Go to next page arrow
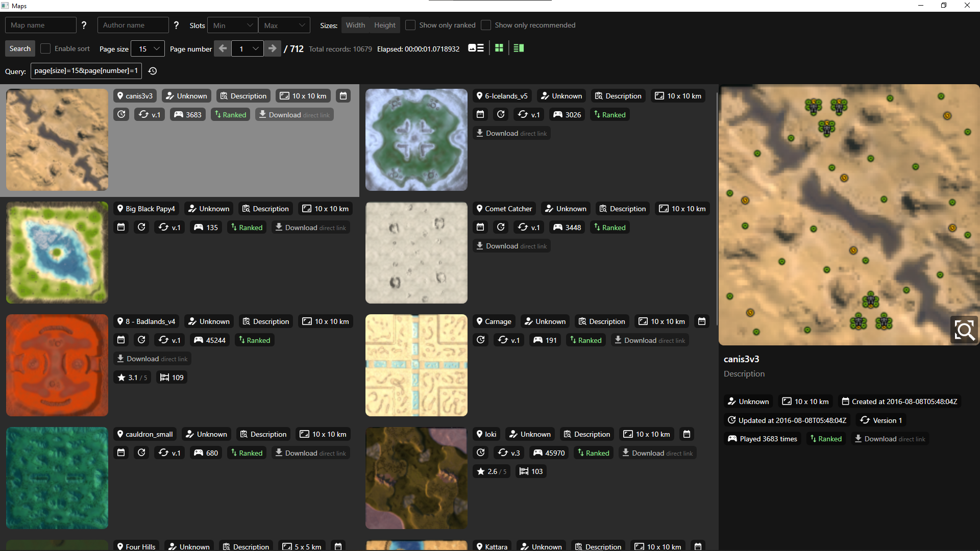The image size is (980, 551). (273, 48)
